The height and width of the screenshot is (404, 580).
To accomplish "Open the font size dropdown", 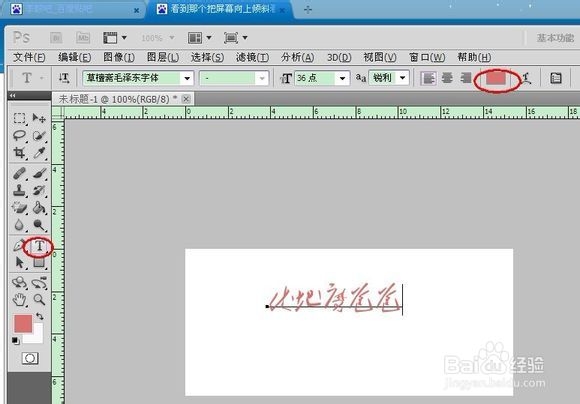I will (x=342, y=78).
